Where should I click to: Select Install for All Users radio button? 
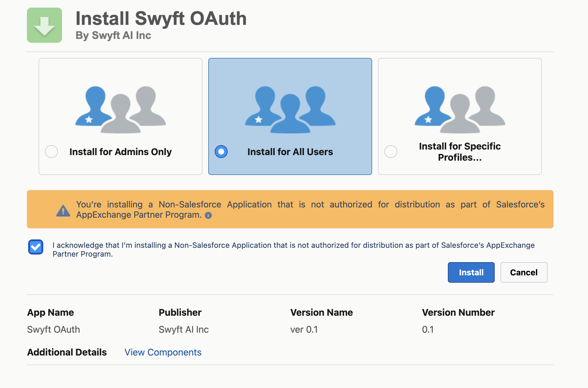pos(221,152)
